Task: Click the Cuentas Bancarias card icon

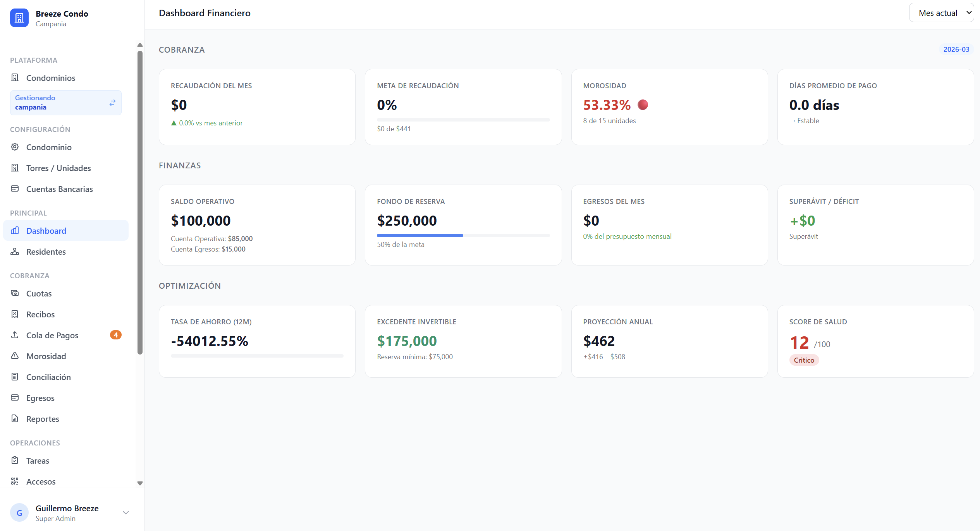Action: (15, 188)
